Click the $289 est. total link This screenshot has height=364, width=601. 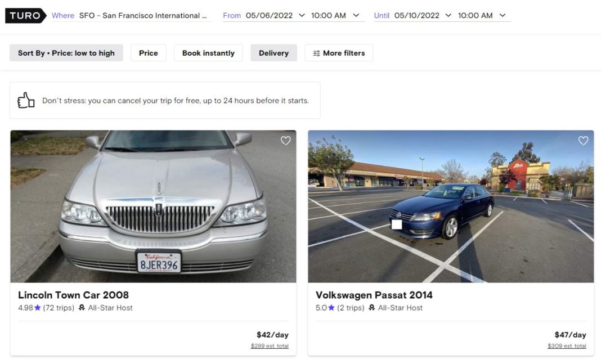tap(269, 345)
